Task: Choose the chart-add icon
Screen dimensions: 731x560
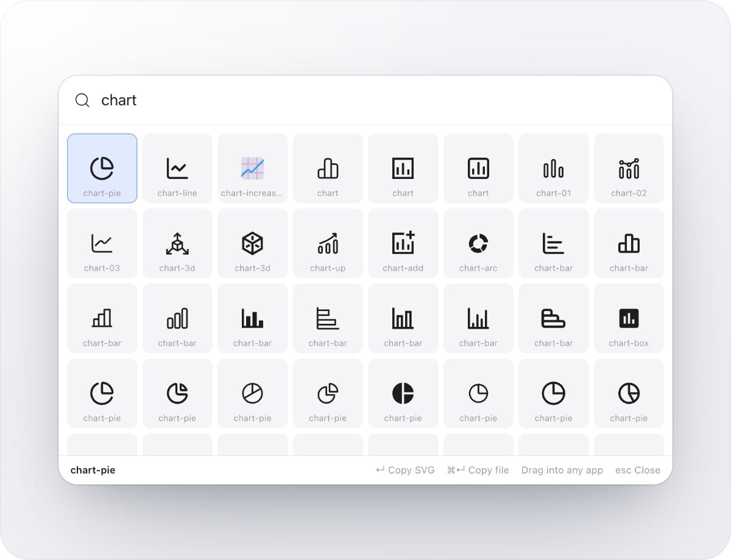Action: point(403,243)
